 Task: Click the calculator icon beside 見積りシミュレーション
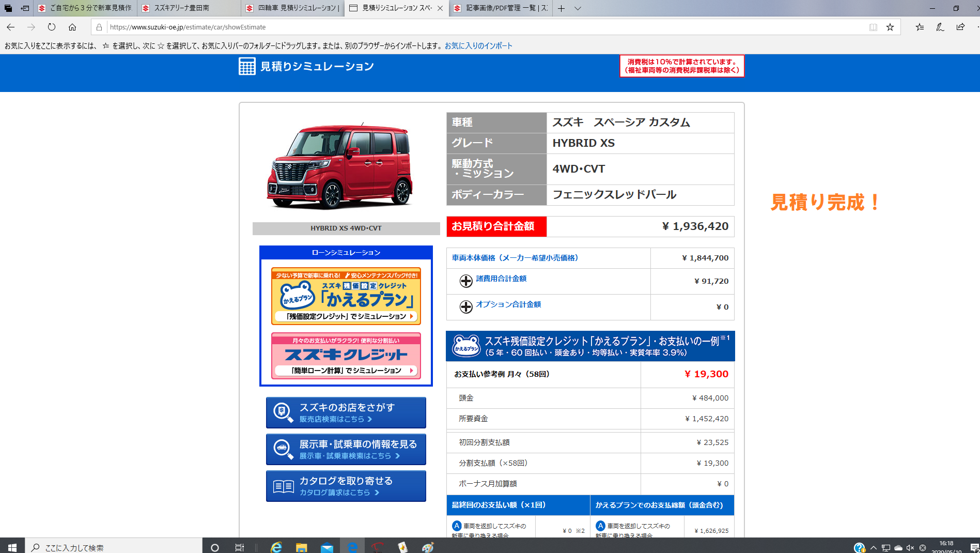247,66
